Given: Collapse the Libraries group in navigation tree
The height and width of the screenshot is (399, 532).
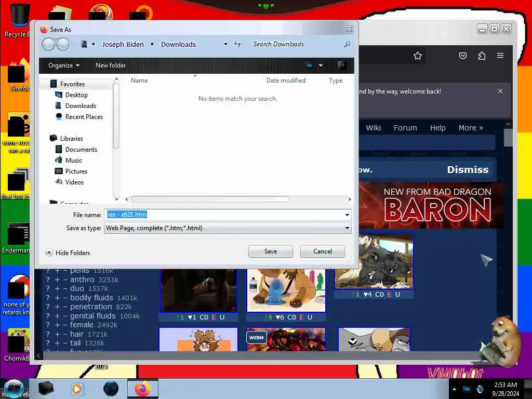Looking at the screenshot, I should coord(71,138).
